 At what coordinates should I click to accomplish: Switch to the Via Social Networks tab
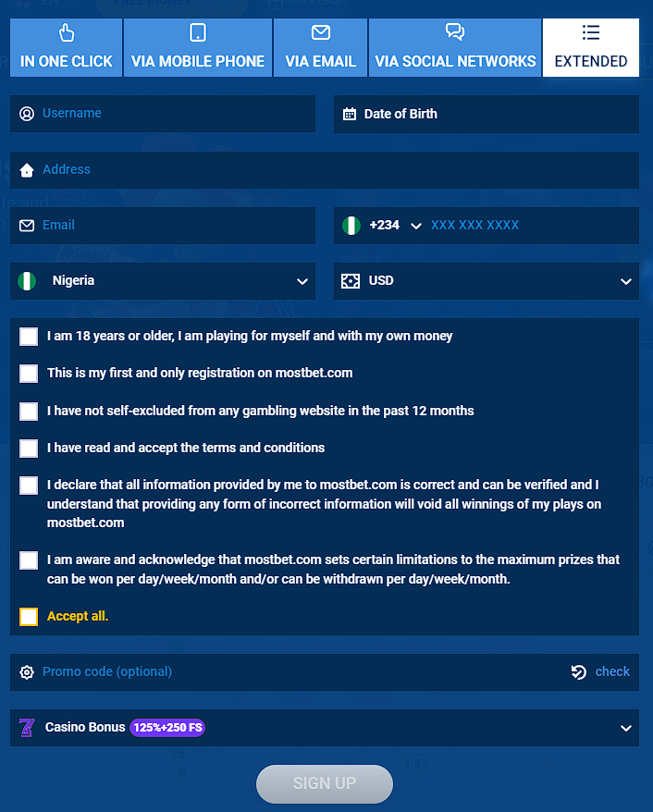[x=455, y=48]
